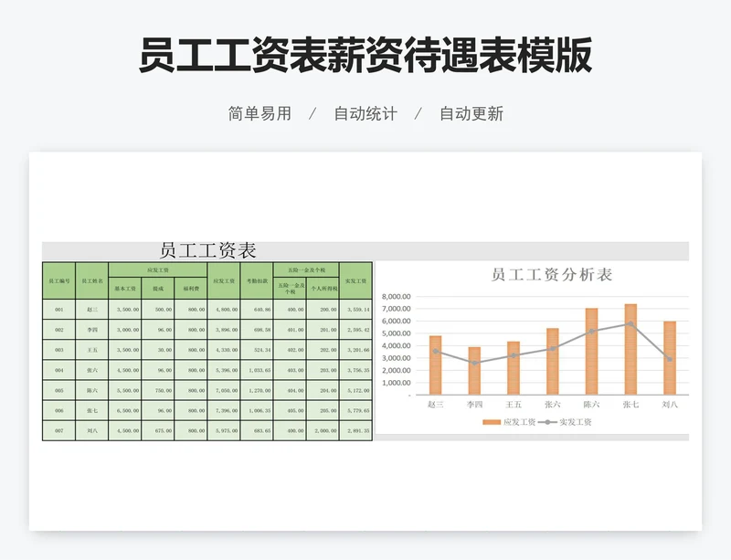Viewport: 731px width, 560px height.
Task: Click the page title 员工工资表薪资待遇表模版
Action: [365, 55]
